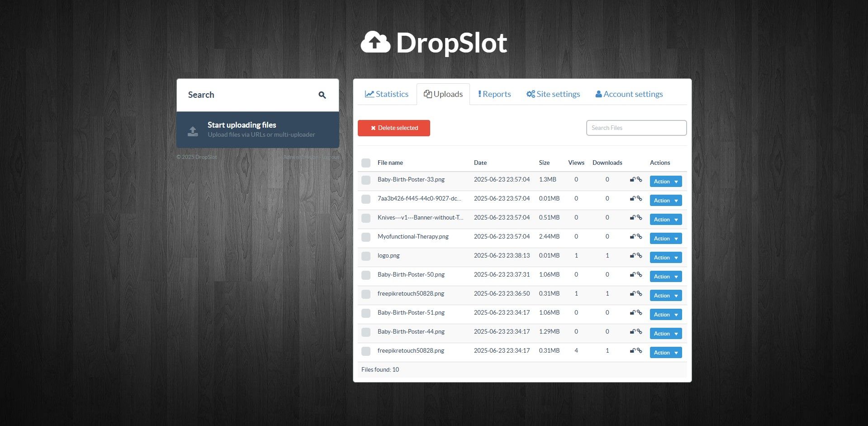
Task: Click into the left panel Search field
Action: coord(258,95)
